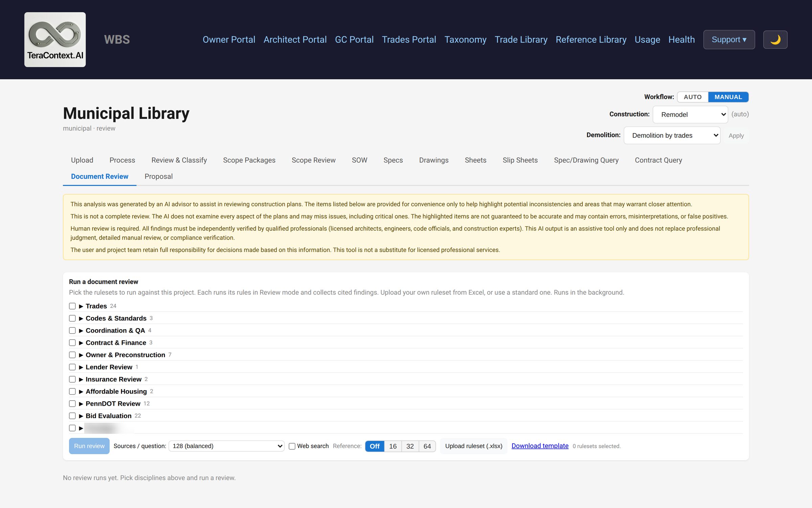Open the Reference Library nav link

pos(591,40)
